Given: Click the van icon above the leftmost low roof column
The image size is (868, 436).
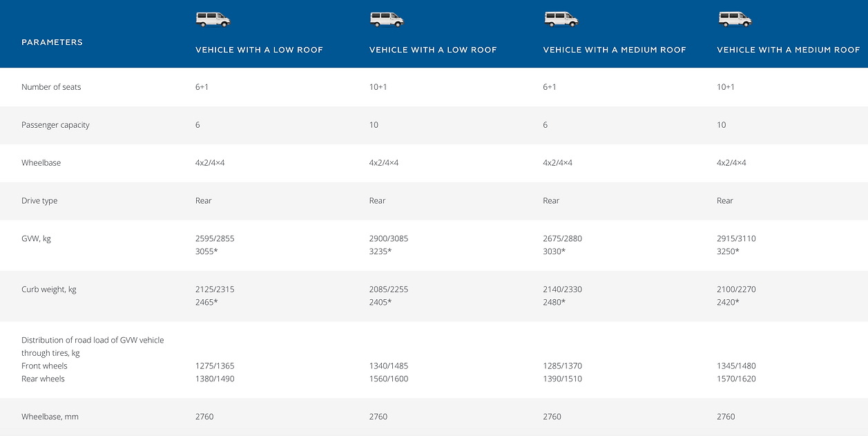Looking at the screenshot, I should [212, 19].
